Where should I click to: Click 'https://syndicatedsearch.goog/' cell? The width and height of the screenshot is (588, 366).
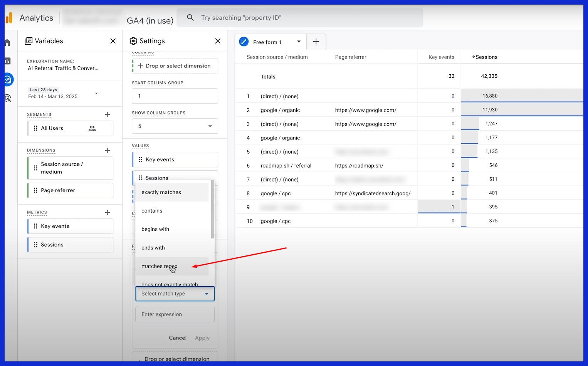tap(373, 193)
